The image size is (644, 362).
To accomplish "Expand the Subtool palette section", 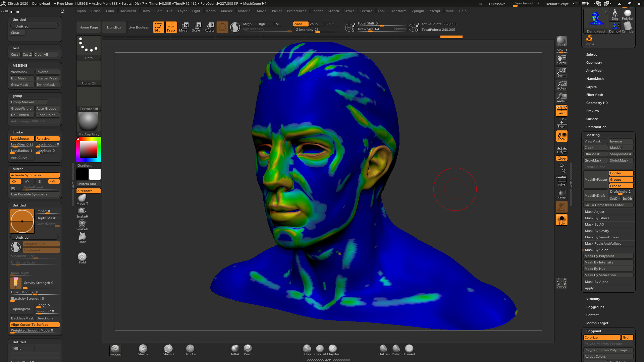I will [x=592, y=54].
